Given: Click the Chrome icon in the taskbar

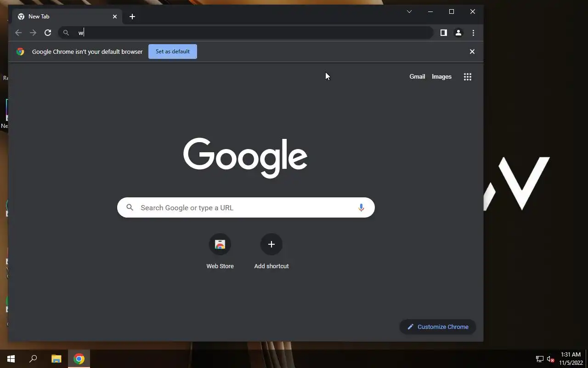Looking at the screenshot, I should tap(79, 359).
